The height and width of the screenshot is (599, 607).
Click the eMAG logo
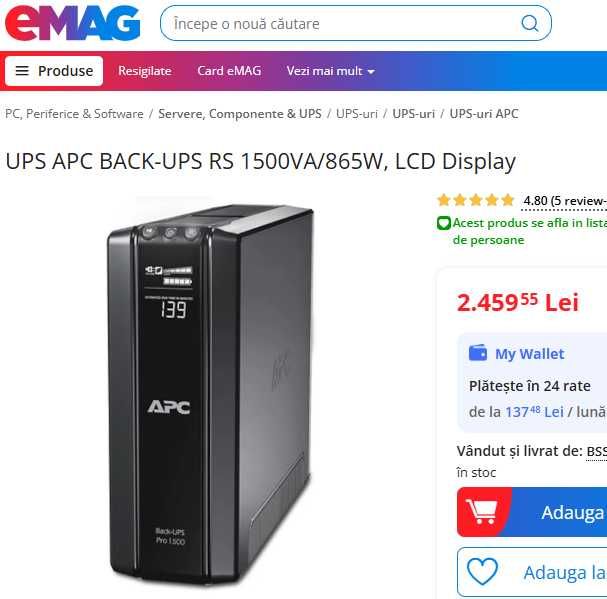72,24
